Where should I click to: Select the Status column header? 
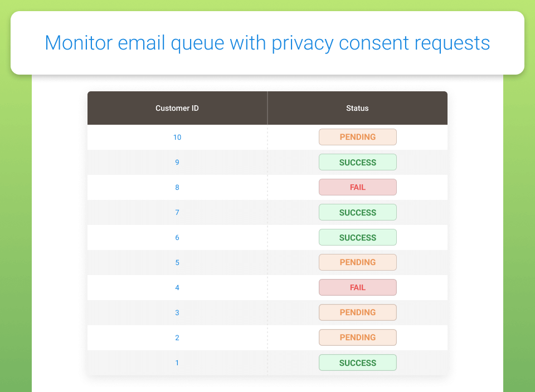tap(358, 108)
